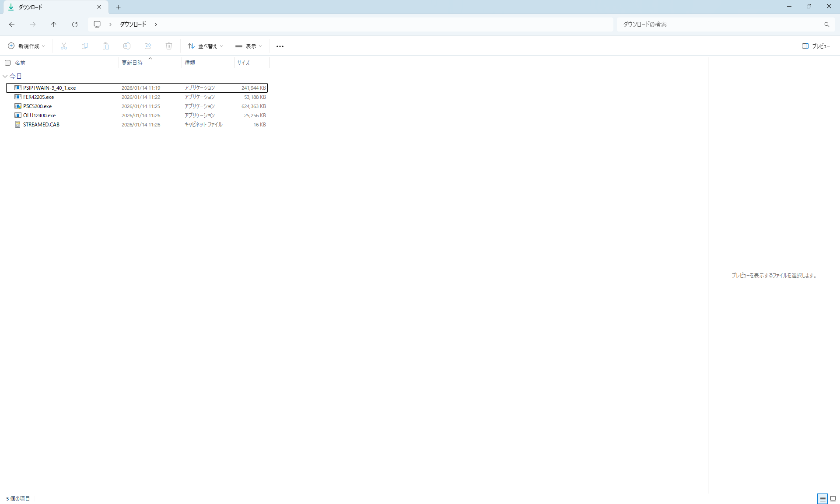
Task: Open a new tab with the plus button
Action: (118, 7)
